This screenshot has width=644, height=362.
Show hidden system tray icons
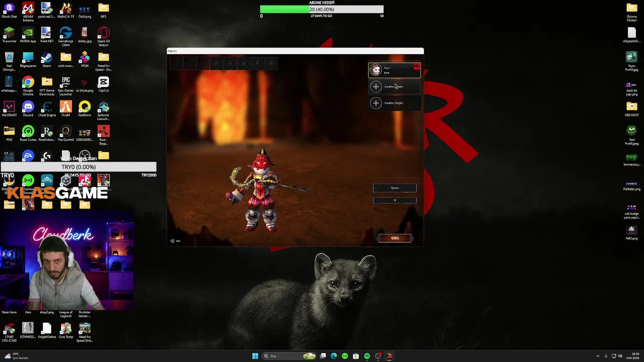598,356
